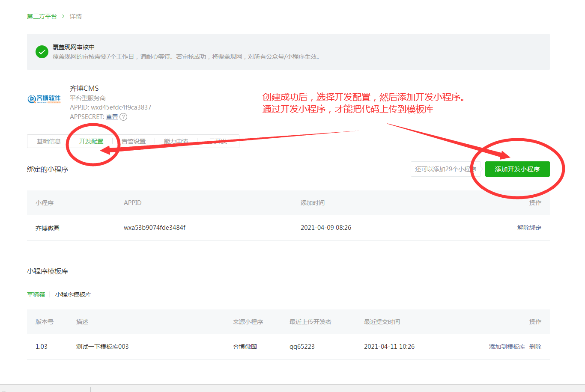585x392 pixels.
Task: Open the 第三方平台 breadcrumb link
Action: coord(42,16)
